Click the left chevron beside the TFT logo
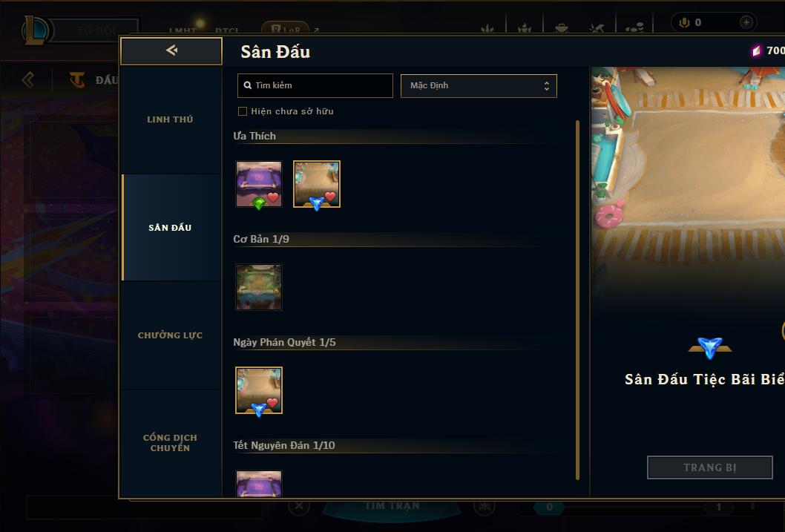This screenshot has height=532, width=785. 28,79
